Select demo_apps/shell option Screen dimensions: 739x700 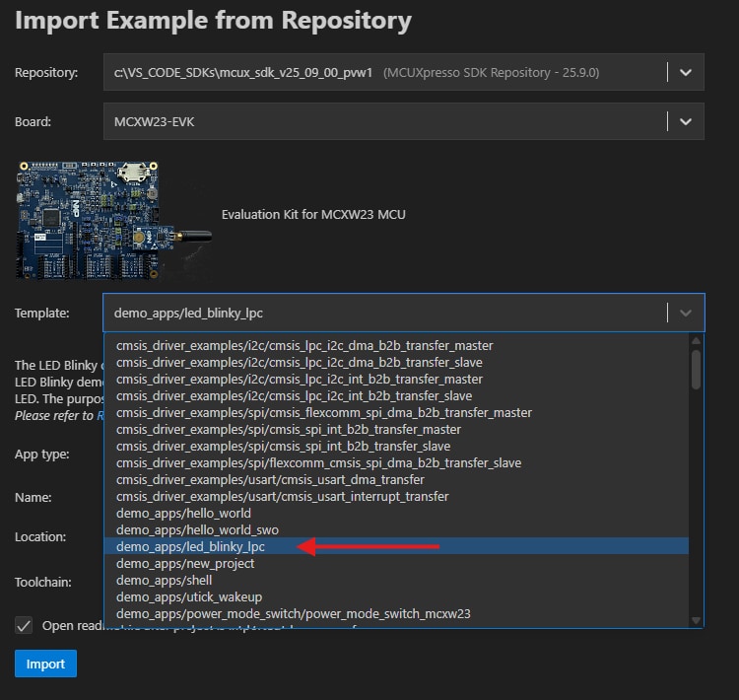tap(164, 580)
